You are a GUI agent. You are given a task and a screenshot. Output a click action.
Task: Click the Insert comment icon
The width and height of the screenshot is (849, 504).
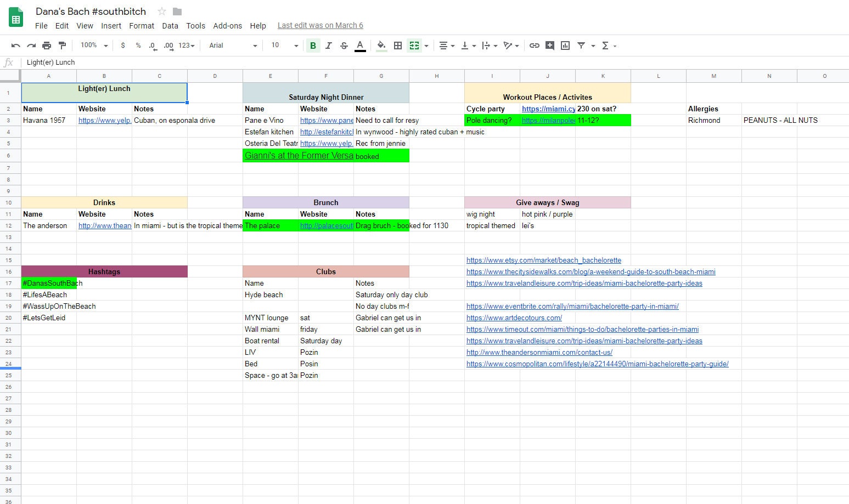point(549,46)
